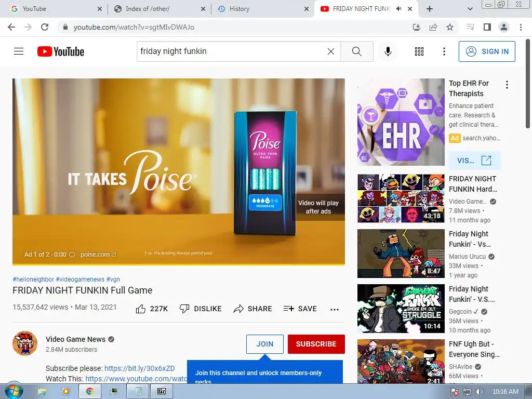Expand the tab search dropdown
The image size is (532, 399).
470,9
